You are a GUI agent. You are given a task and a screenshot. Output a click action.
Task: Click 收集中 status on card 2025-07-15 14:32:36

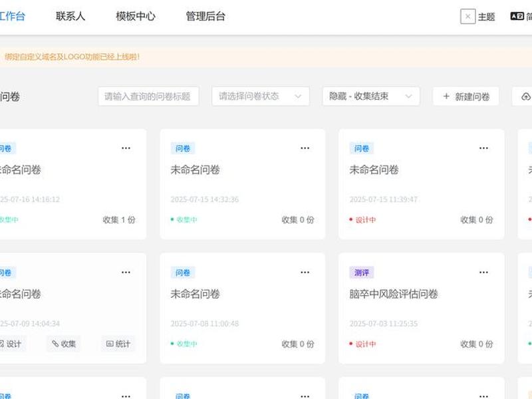[x=184, y=219]
